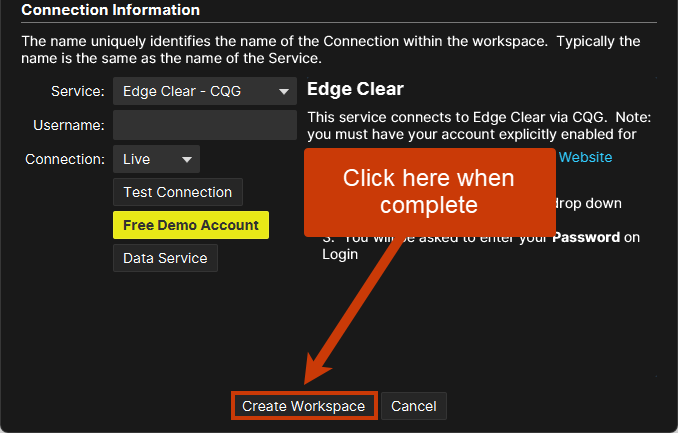
Task: Open the Service dropdown showing Edge Clear - CQG
Action: pos(195,92)
